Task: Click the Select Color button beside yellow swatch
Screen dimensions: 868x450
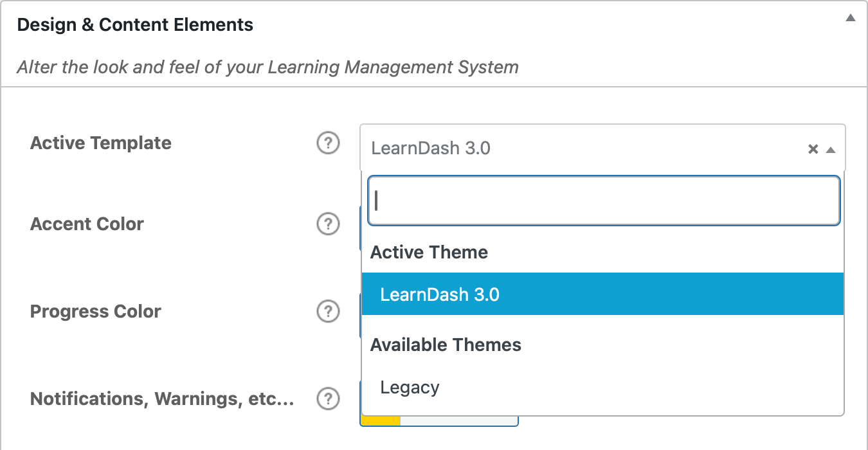Action: [x=459, y=421]
